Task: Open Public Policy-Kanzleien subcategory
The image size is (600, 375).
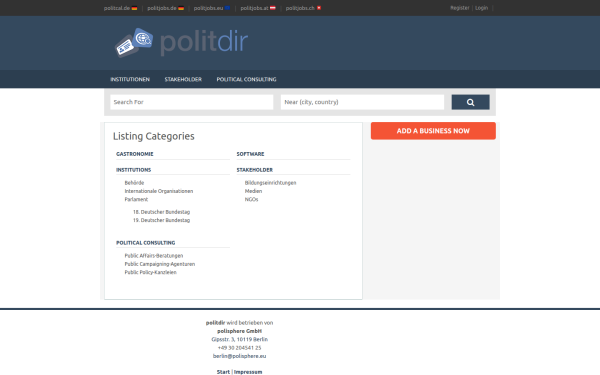Action: pos(150,272)
